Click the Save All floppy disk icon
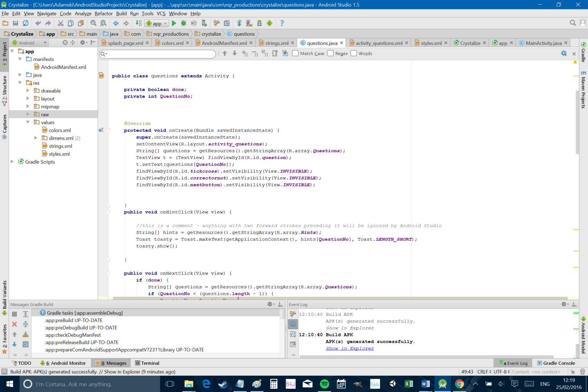The height and width of the screenshot is (392, 588). (15, 23)
